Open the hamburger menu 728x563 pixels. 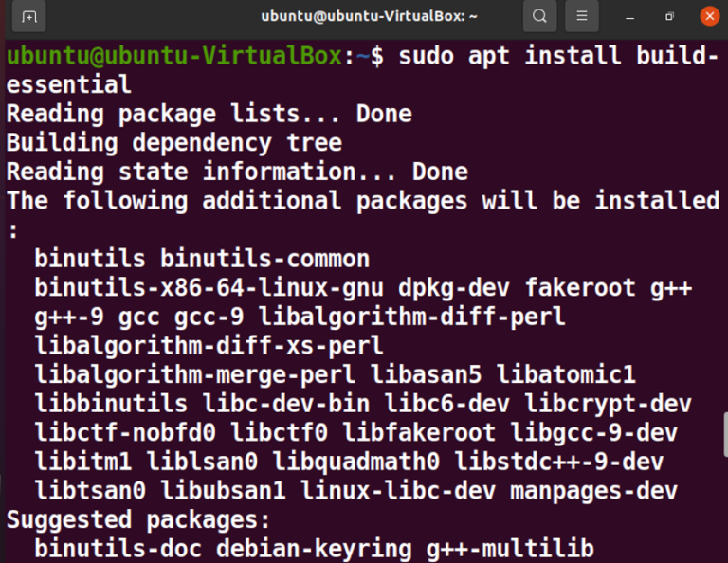[582, 17]
